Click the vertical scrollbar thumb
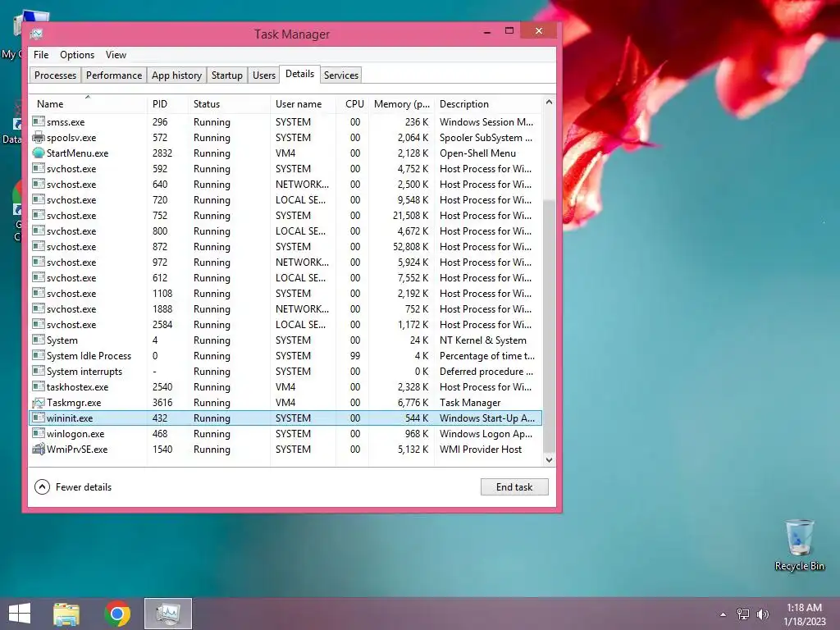Image resolution: width=840 pixels, height=630 pixels. tap(549, 326)
